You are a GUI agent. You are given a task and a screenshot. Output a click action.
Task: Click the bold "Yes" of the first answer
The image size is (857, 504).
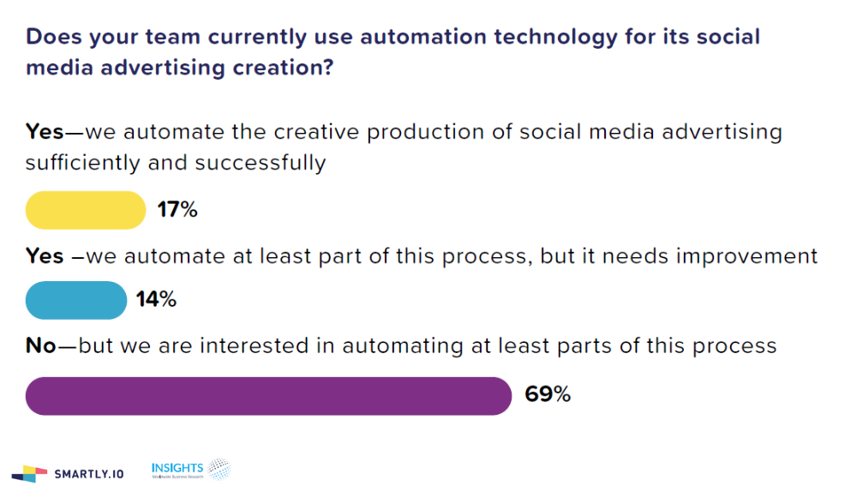click(45, 132)
